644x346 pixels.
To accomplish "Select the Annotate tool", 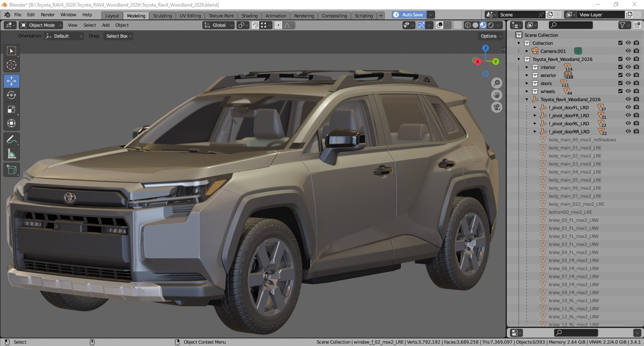I will (x=11, y=139).
